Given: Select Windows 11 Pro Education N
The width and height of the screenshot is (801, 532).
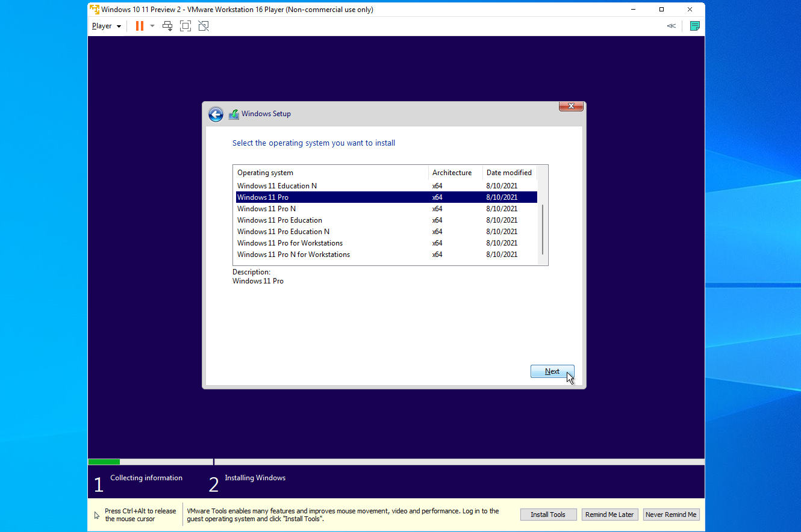Looking at the screenshot, I should click(x=386, y=232).
